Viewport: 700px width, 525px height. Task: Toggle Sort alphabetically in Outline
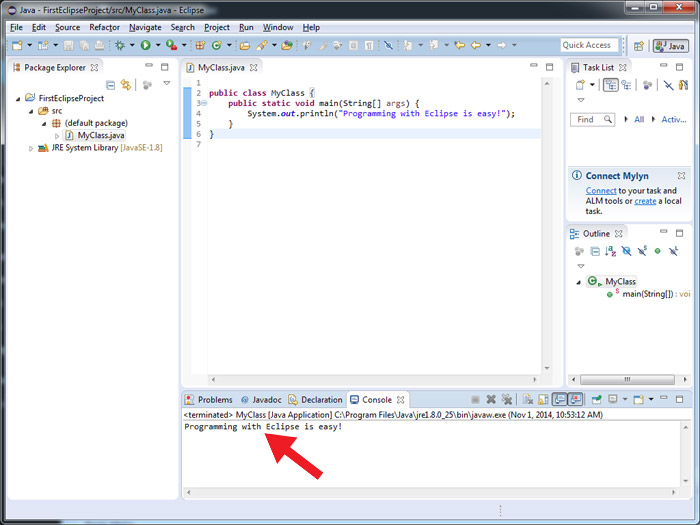(610, 251)
